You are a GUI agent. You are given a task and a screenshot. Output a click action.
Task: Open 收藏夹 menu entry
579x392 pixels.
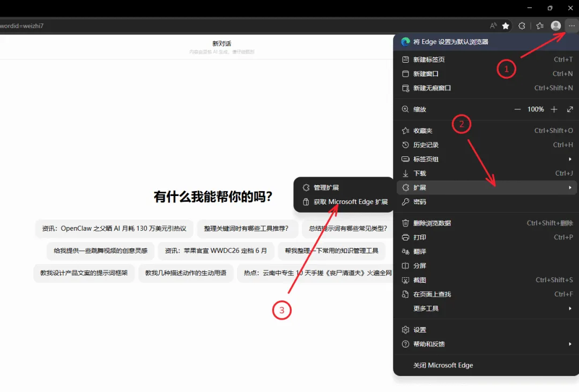click(x=487, y=131)
